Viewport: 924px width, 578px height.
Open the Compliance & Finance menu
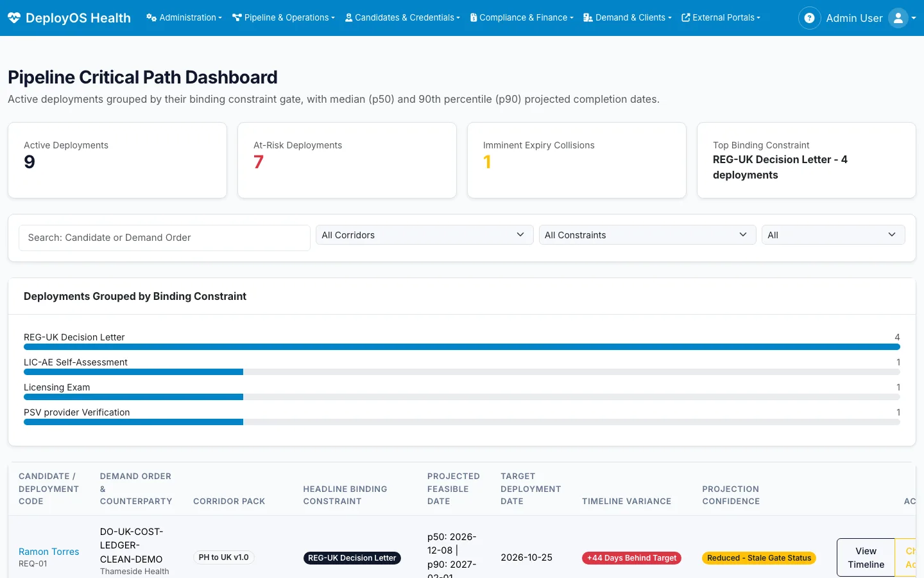522,18
